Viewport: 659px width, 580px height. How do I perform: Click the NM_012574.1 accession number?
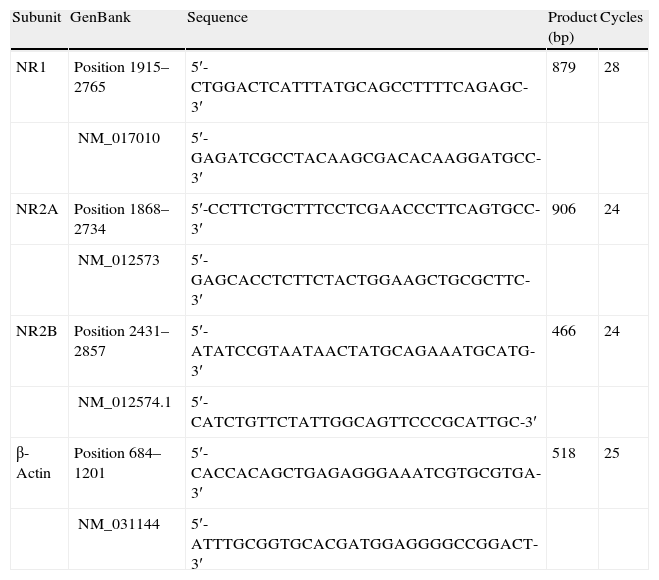point(125,402)
